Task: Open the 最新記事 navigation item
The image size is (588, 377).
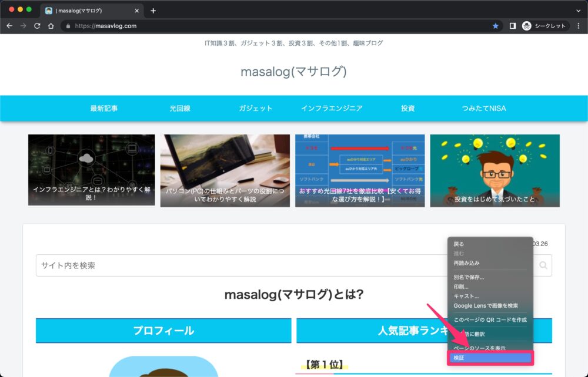Action: [x=104, y=108]
